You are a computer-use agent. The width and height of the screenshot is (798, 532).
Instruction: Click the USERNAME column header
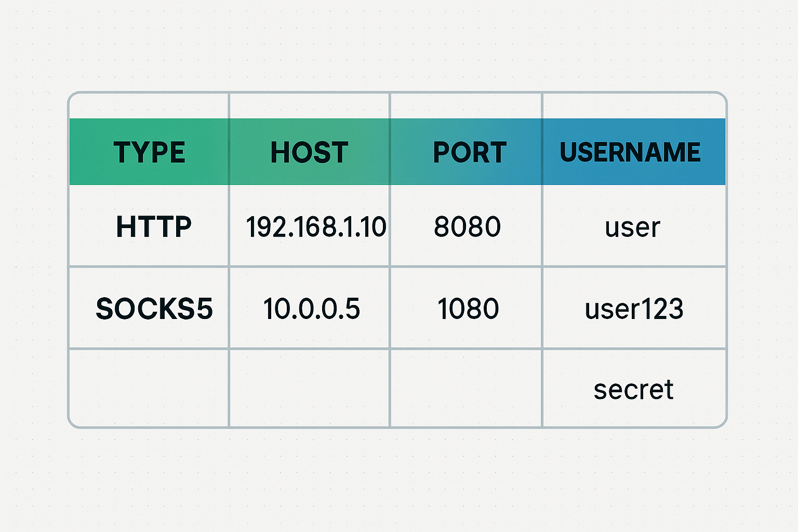click(634, 152)
